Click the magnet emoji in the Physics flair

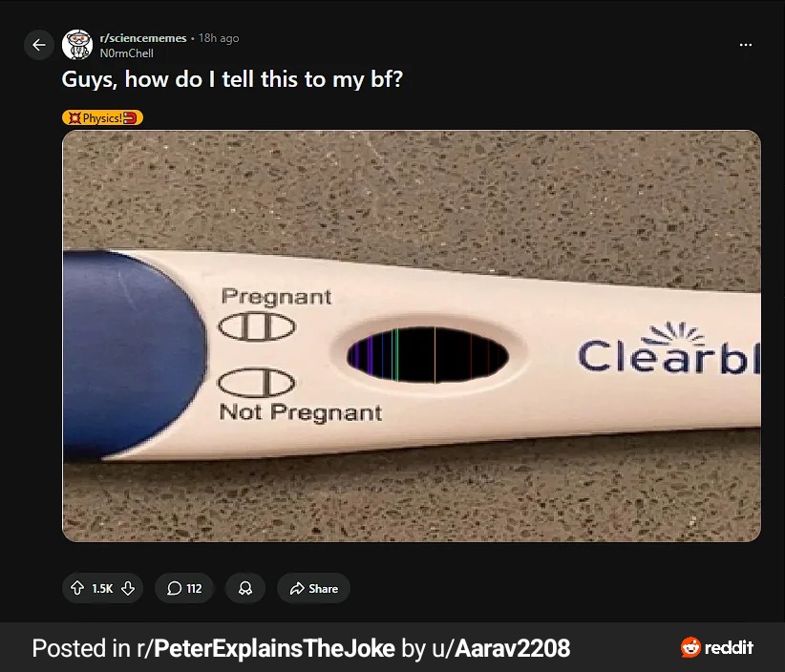[x=132, y=118]
